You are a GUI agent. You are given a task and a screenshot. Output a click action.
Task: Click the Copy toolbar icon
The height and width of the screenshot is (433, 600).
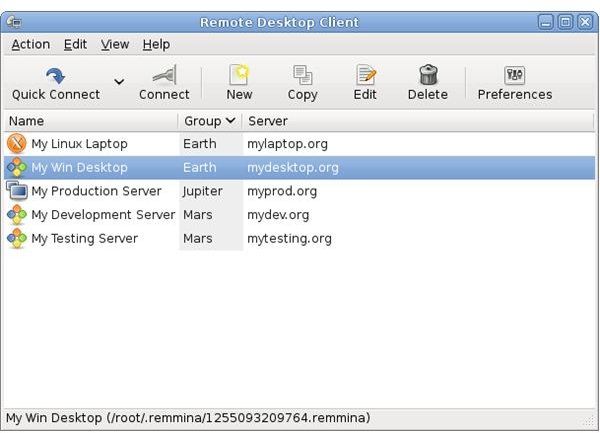302,75
